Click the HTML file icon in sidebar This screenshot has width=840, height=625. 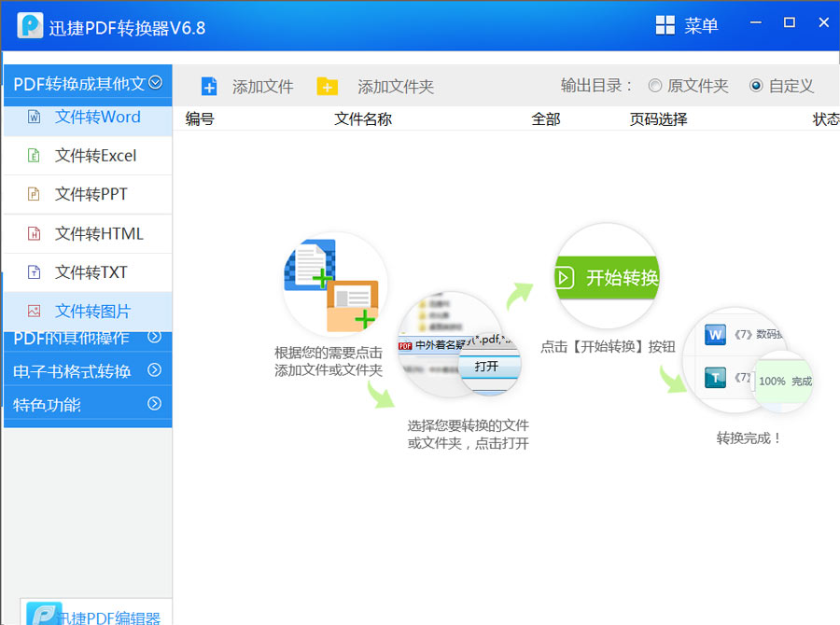(x=35, y=234)
